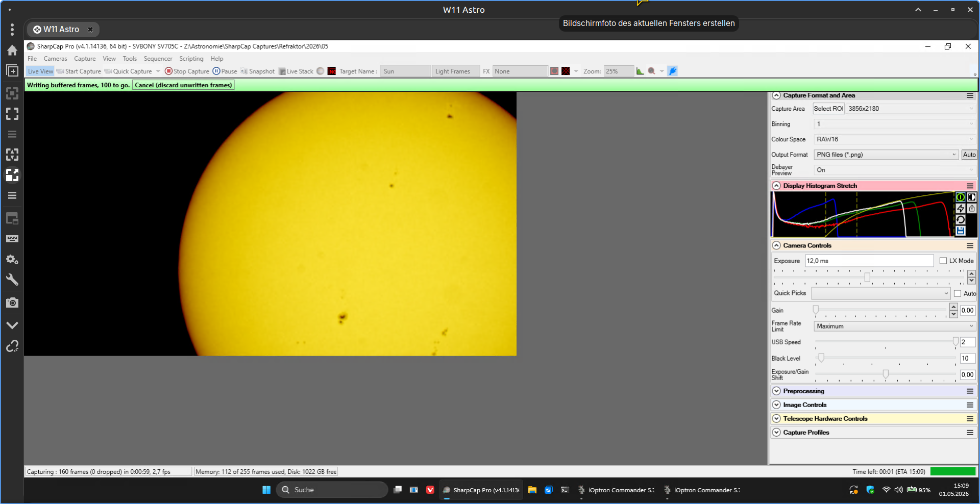Click the blue focus assistant icon
The height and width of the screenshot is (504, 980).
coord(673,71)
